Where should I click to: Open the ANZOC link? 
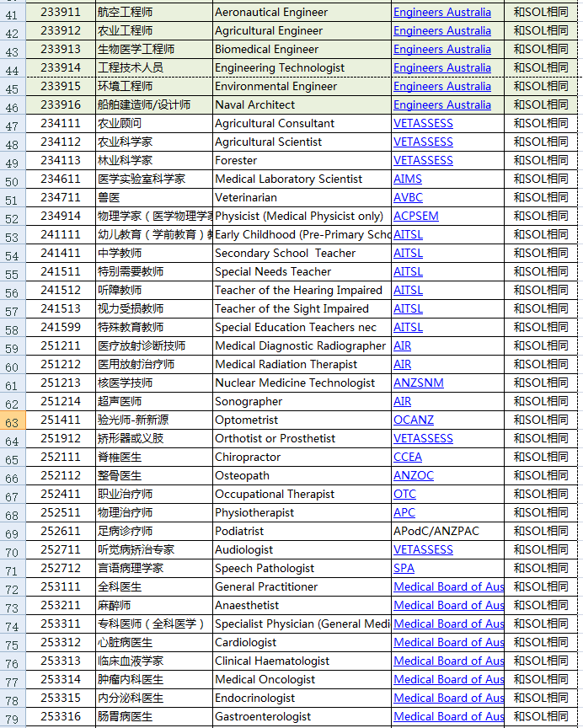(x=414, y=476)
